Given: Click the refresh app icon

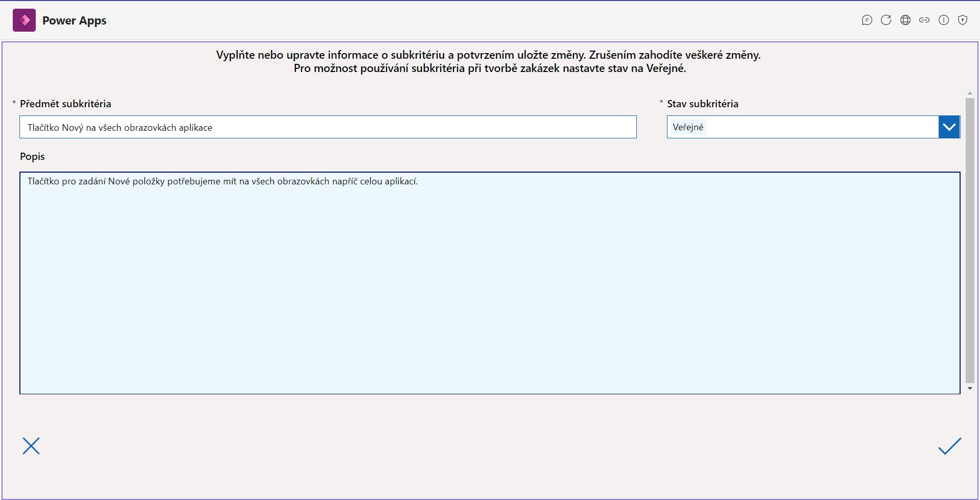Looking at the screenshot, I should tap(886, 20).
